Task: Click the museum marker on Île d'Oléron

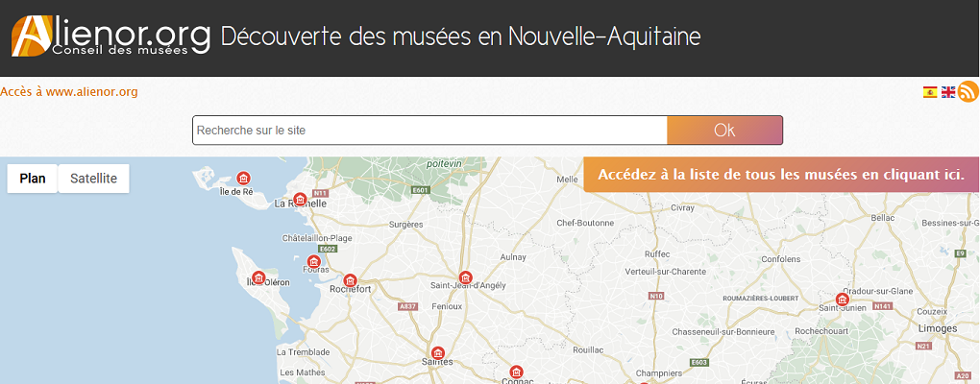Action: [x=258, y=277]
